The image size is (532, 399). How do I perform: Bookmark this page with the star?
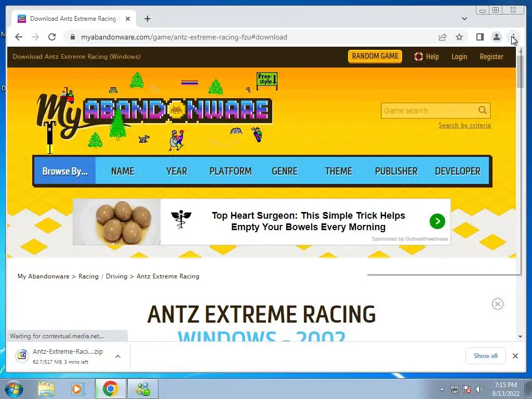click(x=459, y=37)
